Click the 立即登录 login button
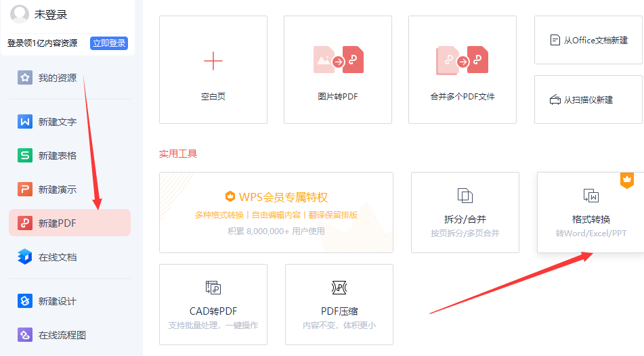 (x=109, y=43)
